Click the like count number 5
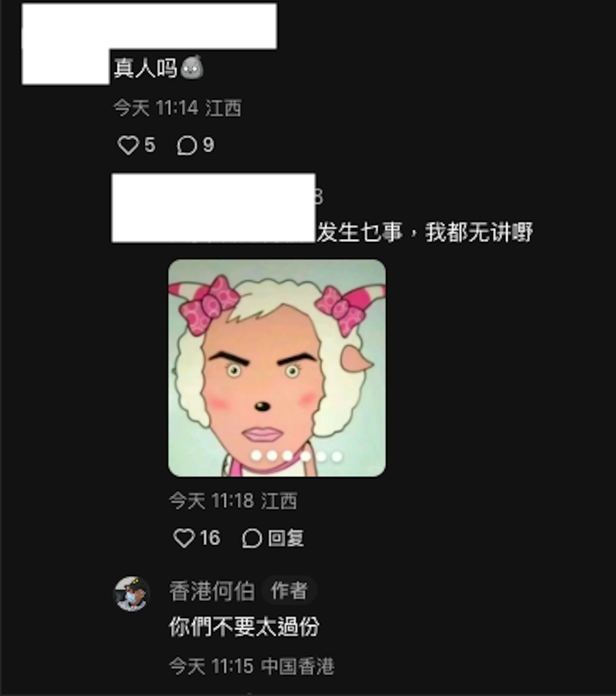The height and width of the screenshot is (696, 616). coord(150,145)
